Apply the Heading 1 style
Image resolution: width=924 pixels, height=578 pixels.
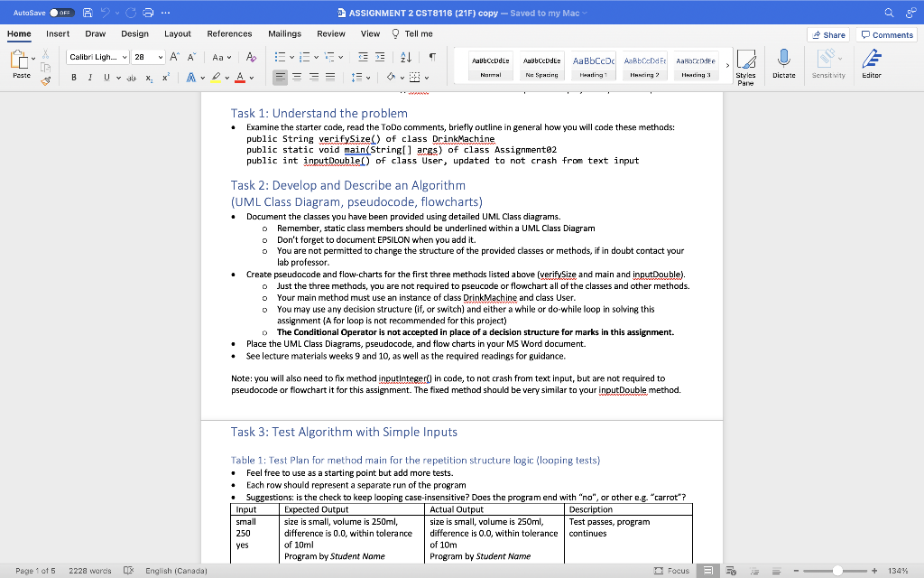tap(593, 65)
